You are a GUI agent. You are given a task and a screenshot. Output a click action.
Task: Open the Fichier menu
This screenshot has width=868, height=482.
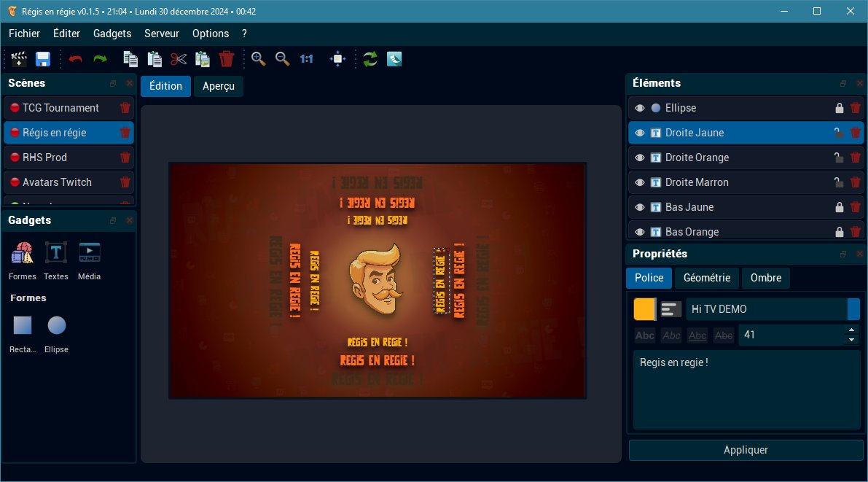[x=24, y=34]
